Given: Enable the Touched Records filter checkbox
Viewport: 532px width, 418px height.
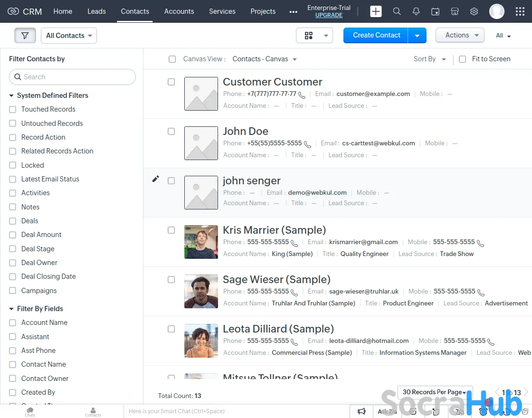Looking at the screenshot, I should (13, 110).
